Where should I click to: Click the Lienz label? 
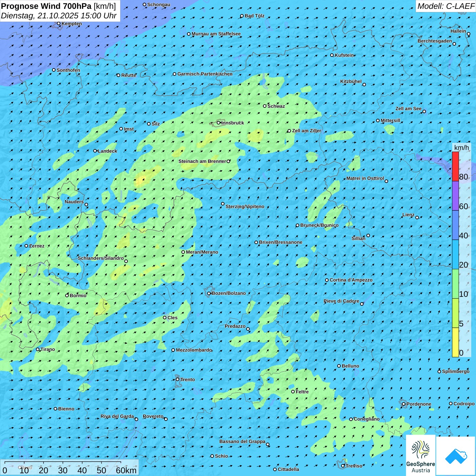[x=408, y=215]
